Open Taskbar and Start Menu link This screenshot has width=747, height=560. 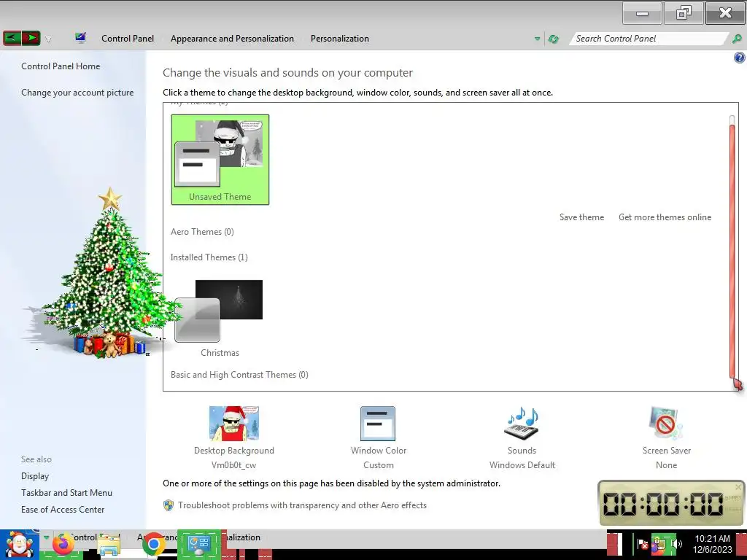pyautogui.click(x=66, y=493)
